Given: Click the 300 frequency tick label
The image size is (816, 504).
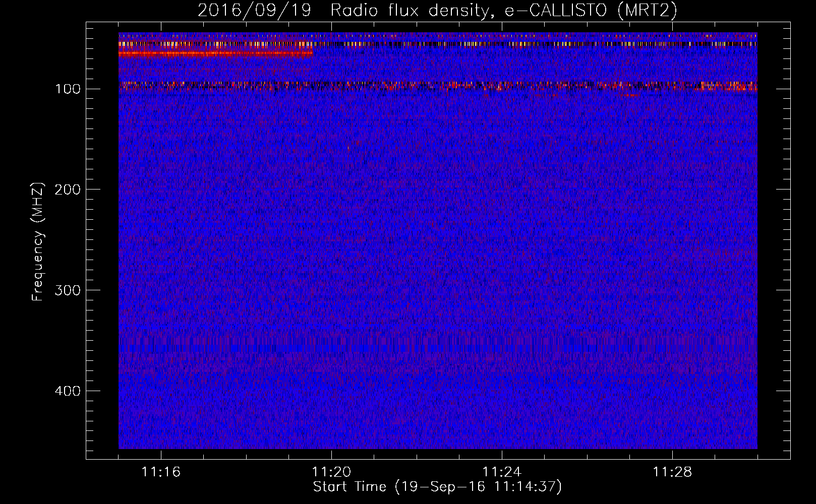Looking at the screenshot, I should click(68, 290).
